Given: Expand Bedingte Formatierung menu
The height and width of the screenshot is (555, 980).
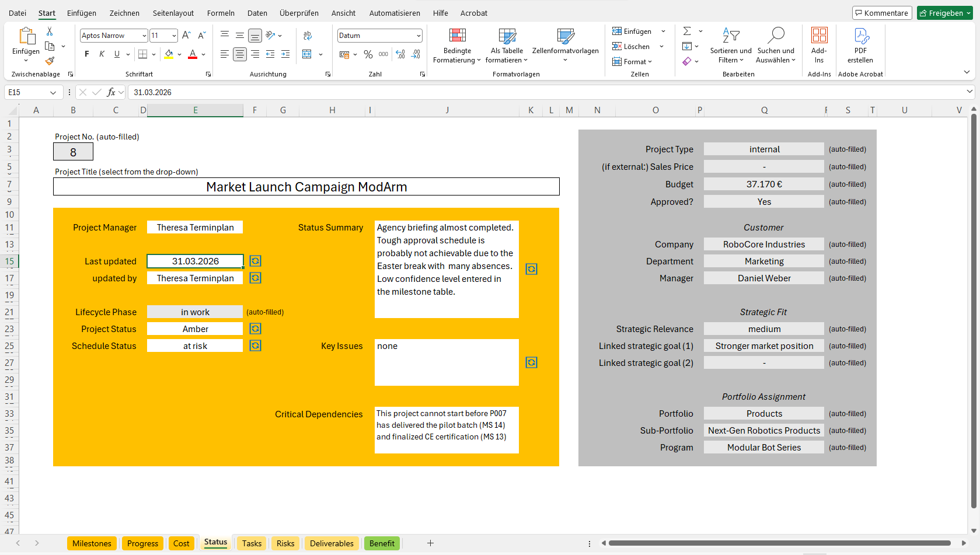Looking at the screenshot, I should pyautogui.click(x=457, y=46).
